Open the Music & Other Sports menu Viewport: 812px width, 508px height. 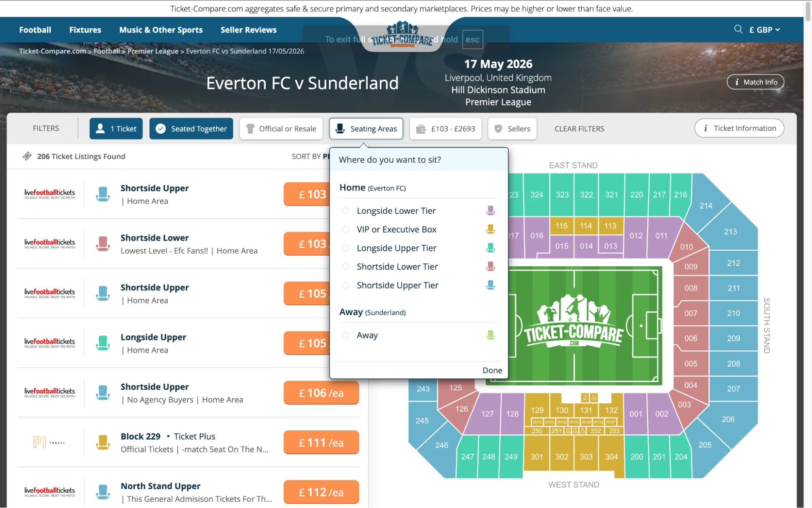pos(161,29)
